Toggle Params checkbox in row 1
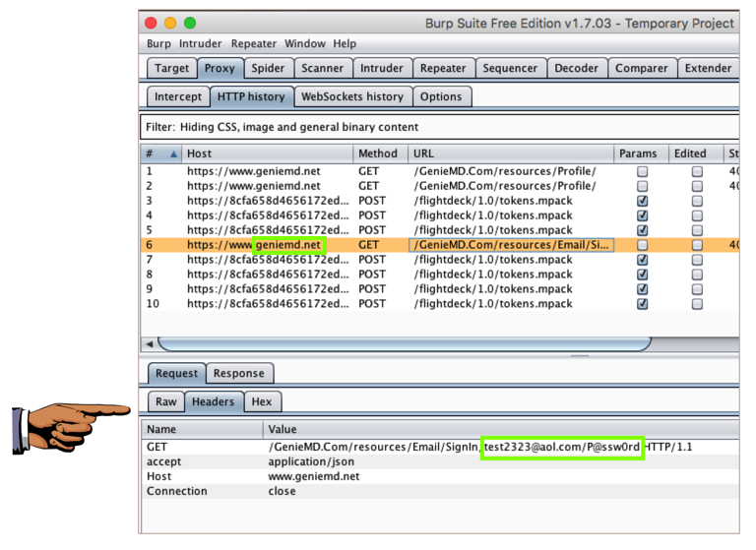This screenshot has width=756, height=550. (642, 171)
